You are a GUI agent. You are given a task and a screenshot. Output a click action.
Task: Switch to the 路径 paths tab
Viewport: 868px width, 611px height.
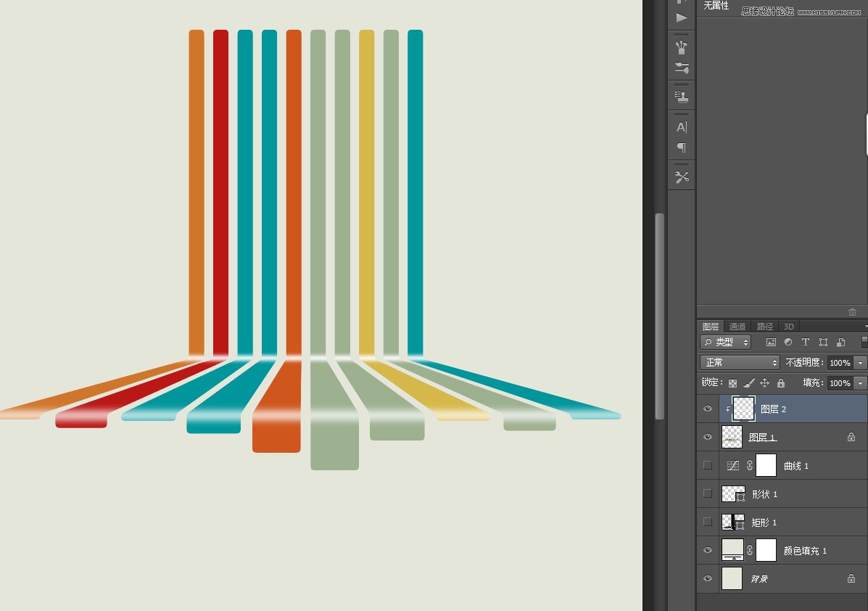[x=765, y=327]
